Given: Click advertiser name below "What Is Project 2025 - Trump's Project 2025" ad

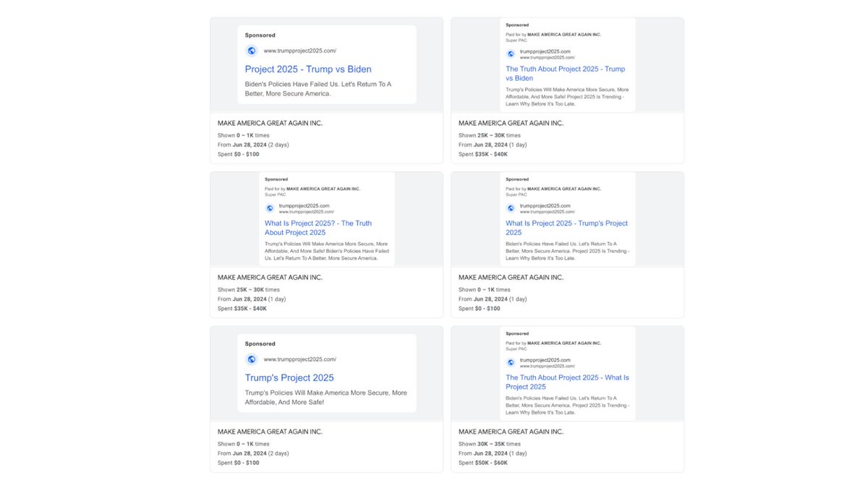Looking at the screenshot, I should coord(511,278).
